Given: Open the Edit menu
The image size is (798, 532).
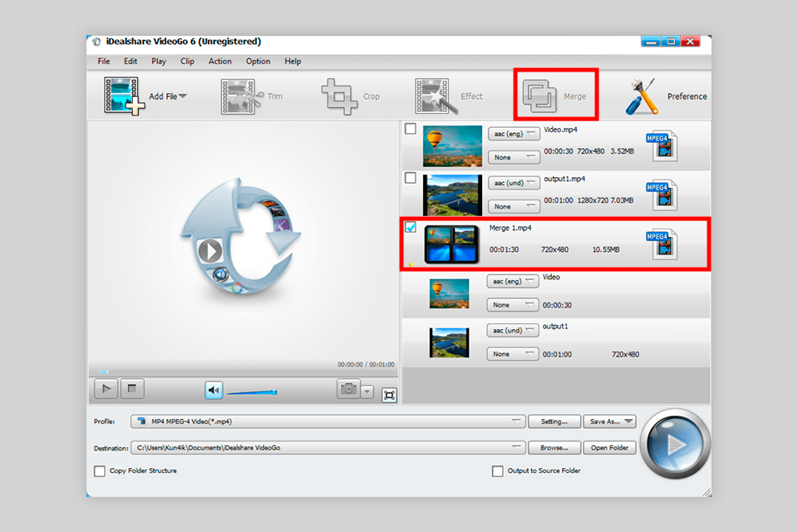Looking at the screenshot, I should coord(131,61).
